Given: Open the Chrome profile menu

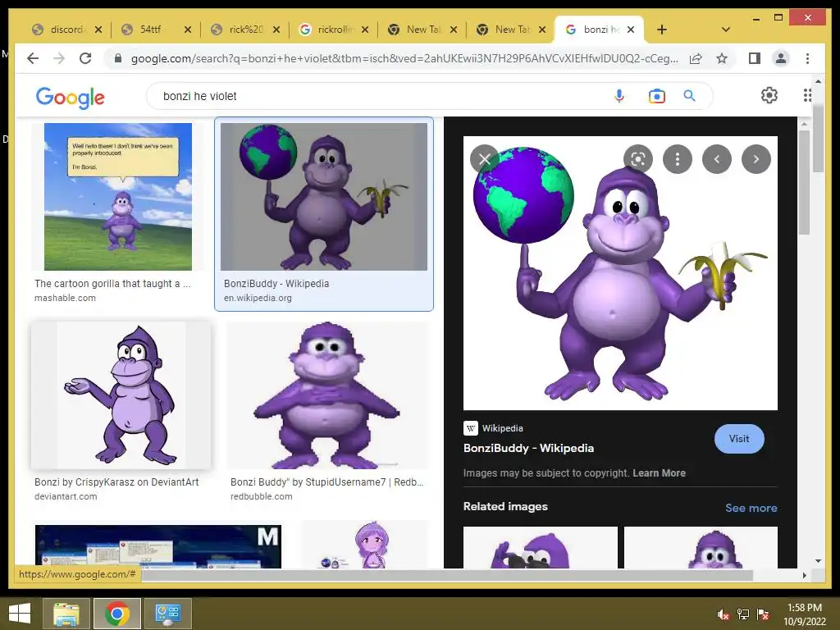Looking at the screenshot, I should (781, 58).
